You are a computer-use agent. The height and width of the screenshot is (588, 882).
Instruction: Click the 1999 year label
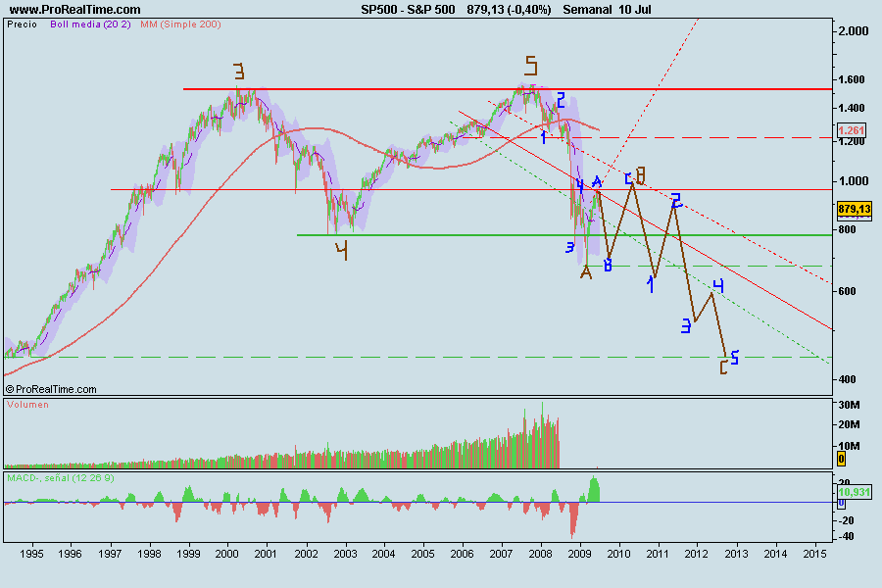[188, 554]
